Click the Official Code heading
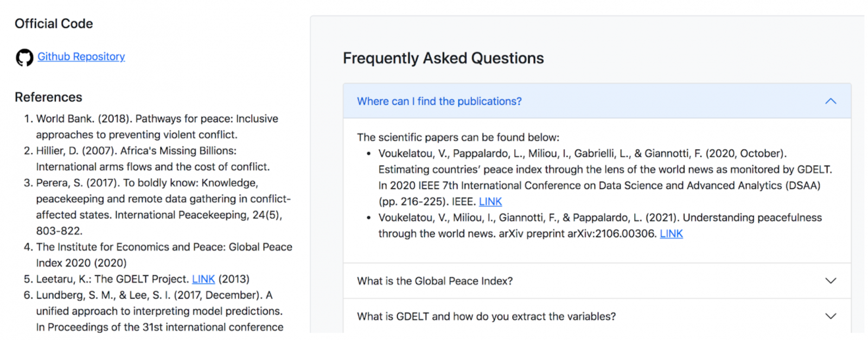This screenshot has height=340, width=868. [x=54, y=24]
